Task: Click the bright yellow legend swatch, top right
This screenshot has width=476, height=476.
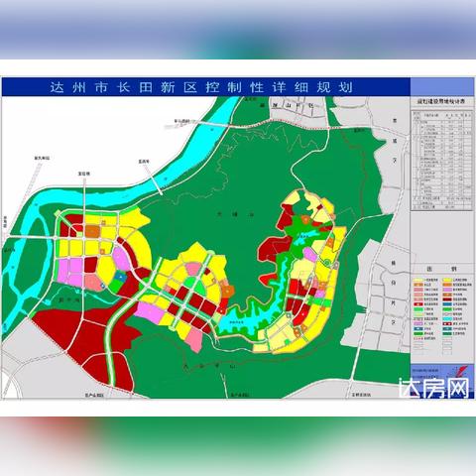Action: (x=447, y=280)
